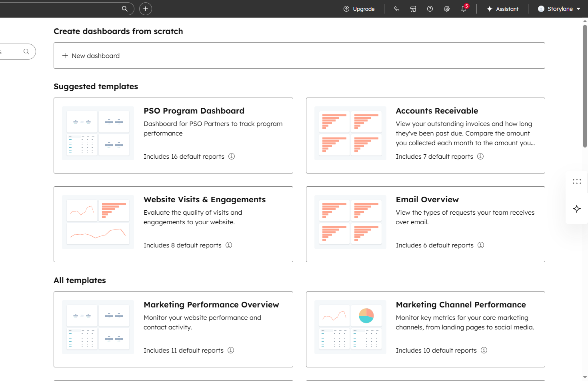
Task: Click the help question mark icon
Action: click(430, 9)
